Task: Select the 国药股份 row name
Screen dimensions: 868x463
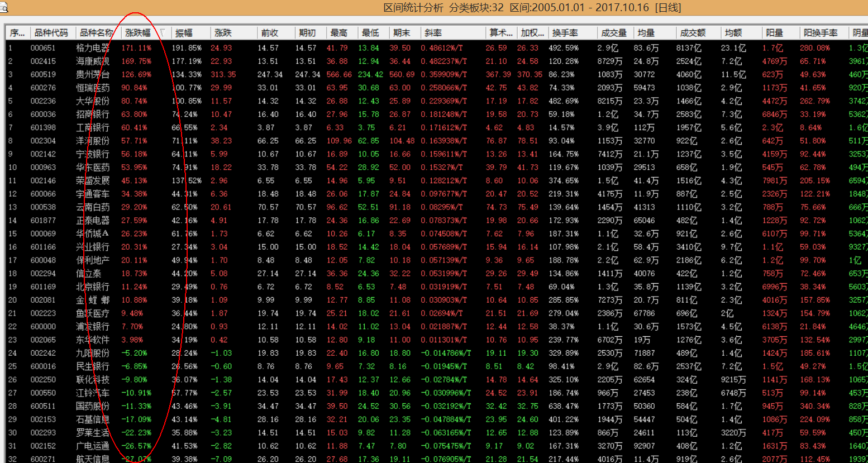Action: coord(93,406)
